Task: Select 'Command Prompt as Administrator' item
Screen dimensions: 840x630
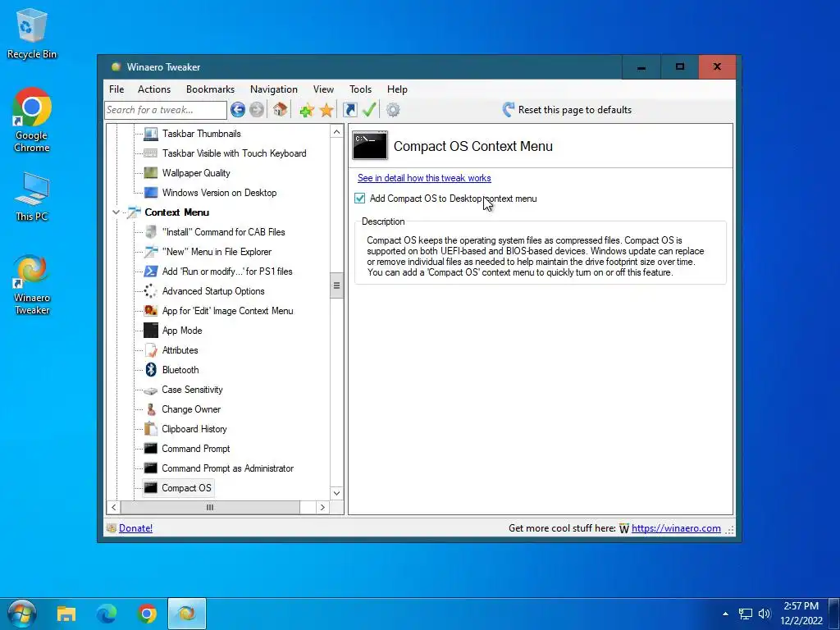Action: click(227, 468)
